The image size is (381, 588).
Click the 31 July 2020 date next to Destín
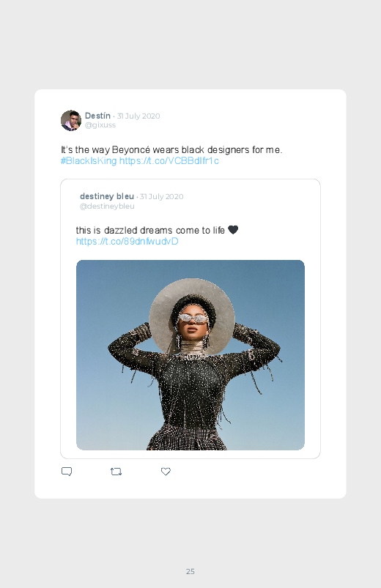tap(138, 116)
